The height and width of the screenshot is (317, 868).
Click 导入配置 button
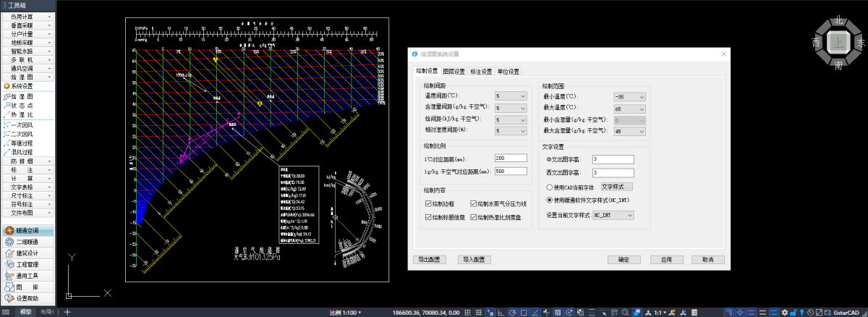coord(476,259)
